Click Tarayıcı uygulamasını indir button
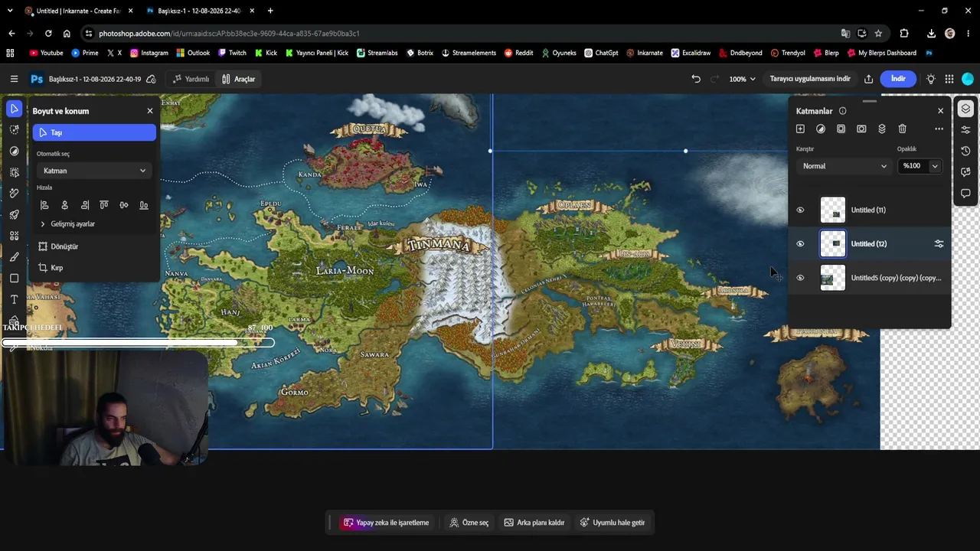The width and height of the screenshot is (980, 551). (810, 79)
